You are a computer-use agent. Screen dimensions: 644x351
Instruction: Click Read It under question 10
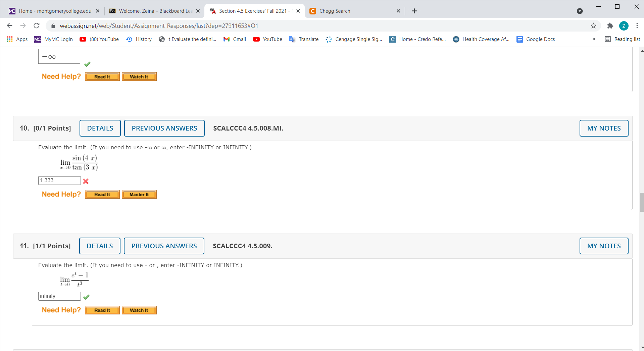click(x=102, y=195)
